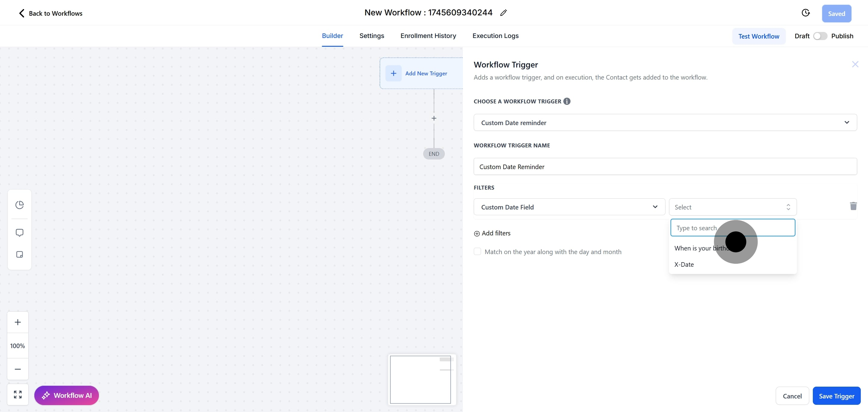Screen dimensions: 868x412
Task: Open the stats pie chart icon
Action: (20, 205)
